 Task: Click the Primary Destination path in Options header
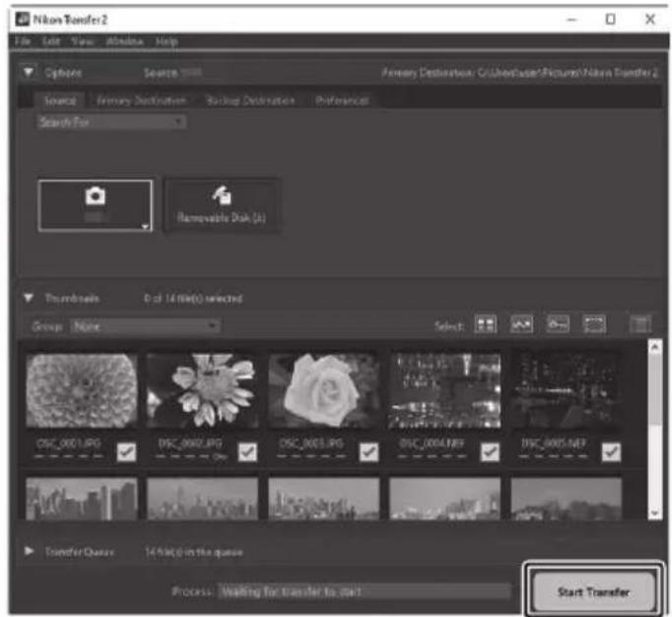(519, 73)
